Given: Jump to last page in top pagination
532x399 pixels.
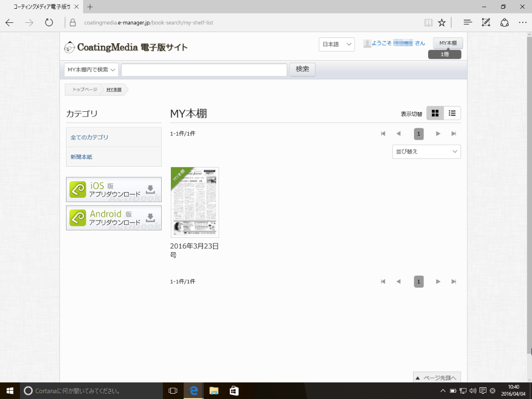Looking at the screenshot, I should tap(454, 134).
